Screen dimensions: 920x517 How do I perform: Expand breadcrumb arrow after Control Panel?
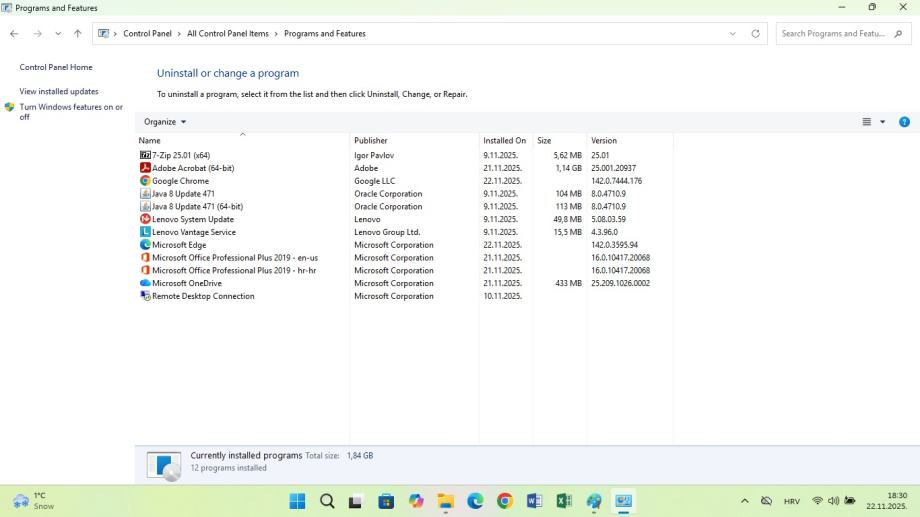click(179, 33)
